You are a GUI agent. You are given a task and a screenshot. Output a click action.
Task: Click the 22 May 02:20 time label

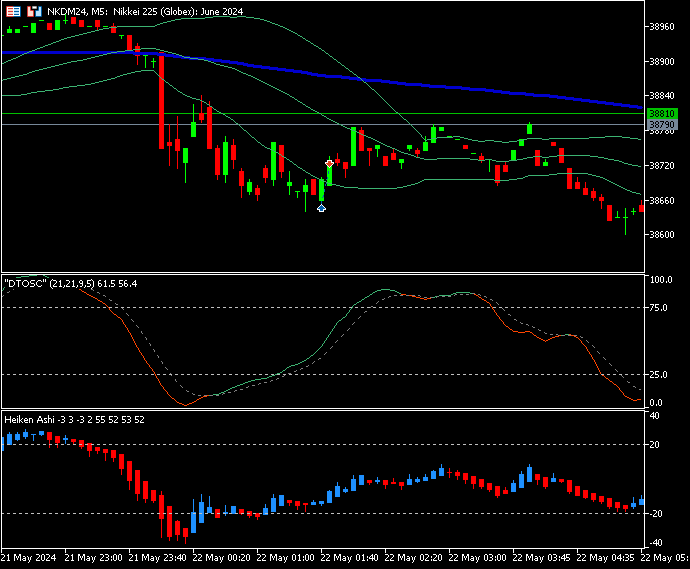[414, 558]
